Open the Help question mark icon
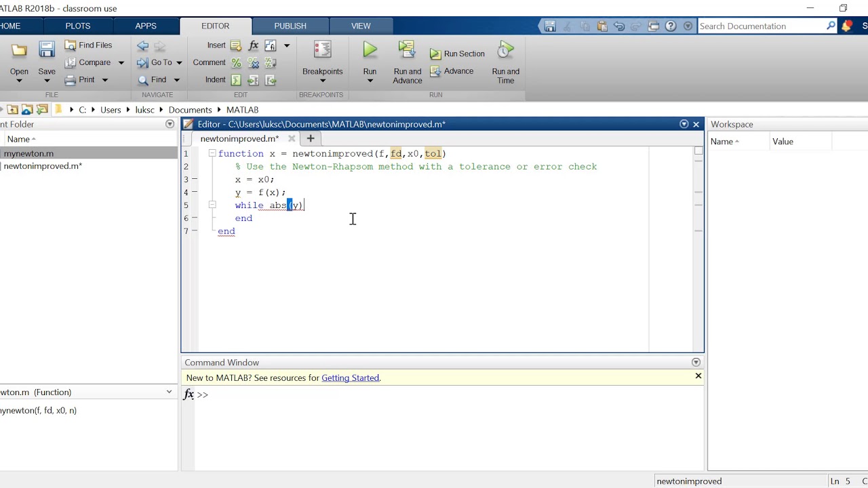The width and height of the screenshot is (868, 488). tap(671, 26)
